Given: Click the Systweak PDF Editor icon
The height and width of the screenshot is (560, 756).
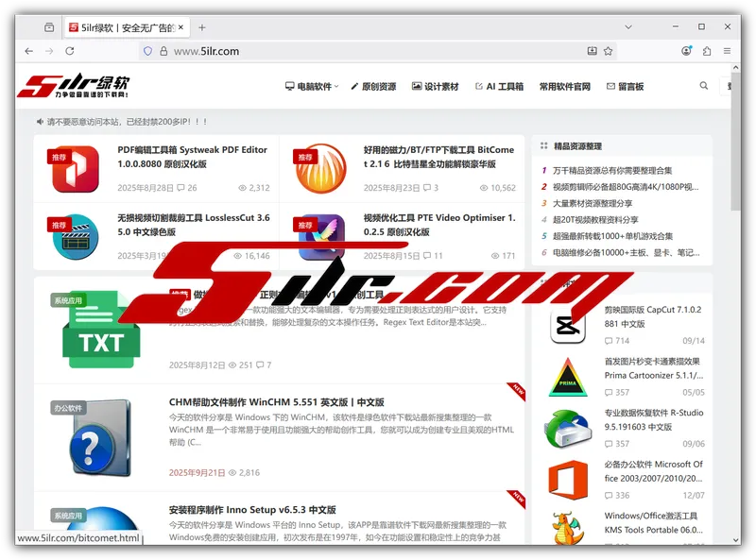Looking at the screenshot, I should pos(76,169).
